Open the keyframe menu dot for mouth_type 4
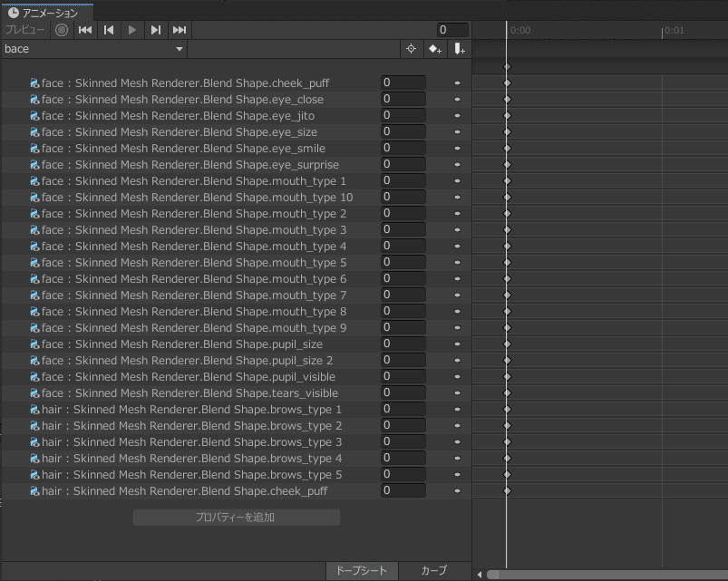The height and width of the screenshot is (581, 728). coord(457,246)
